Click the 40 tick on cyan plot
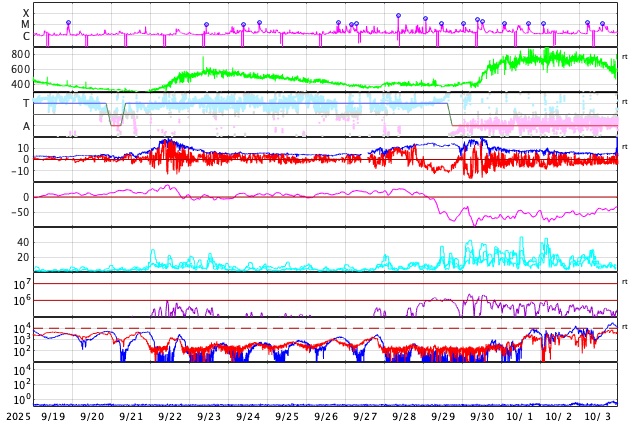The width and height of the screenshot is (634, 424). click(22, 242)
